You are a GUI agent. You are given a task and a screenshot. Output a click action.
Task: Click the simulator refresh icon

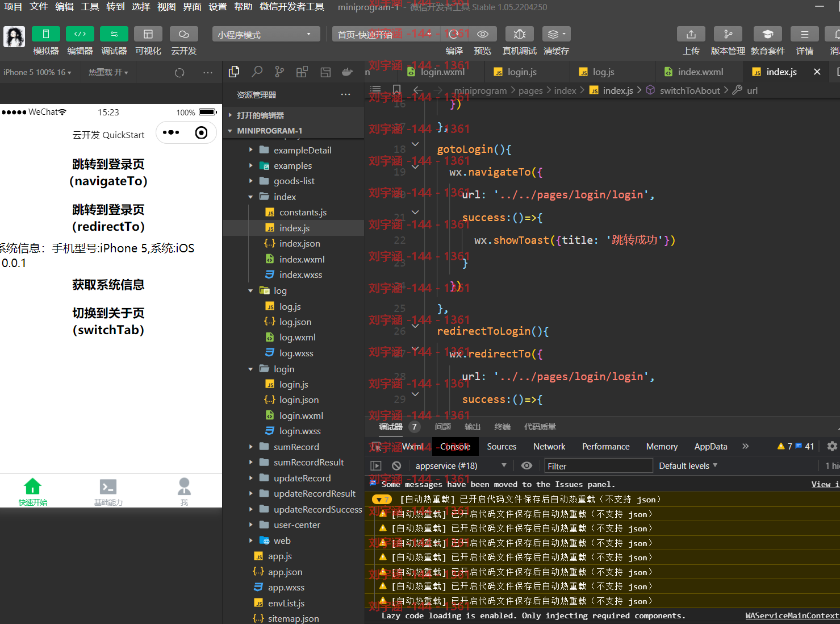tap(179, 73)
